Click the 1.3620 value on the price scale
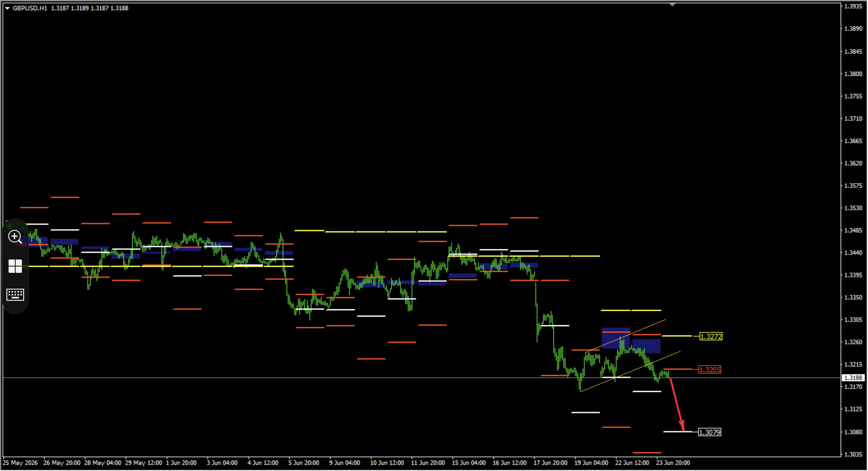Screen dimensions: 868x471 tap(853, 163)
